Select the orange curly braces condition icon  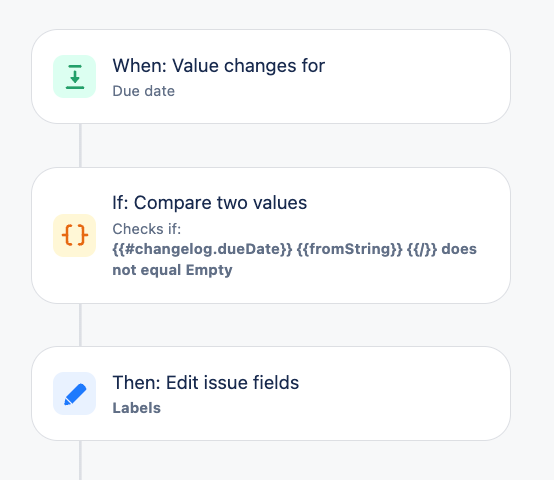click(x=75, y=235)
